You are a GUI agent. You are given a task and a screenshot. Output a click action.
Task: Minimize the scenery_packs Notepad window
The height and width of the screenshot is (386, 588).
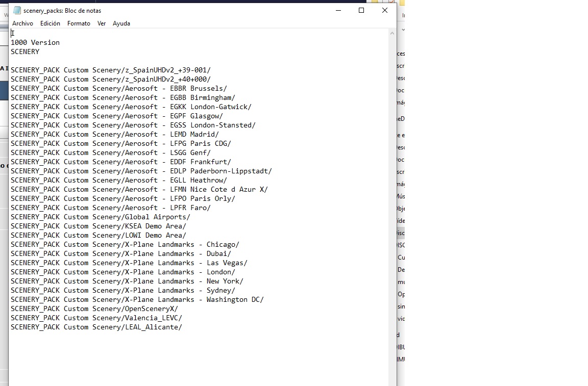coord(338,11)
